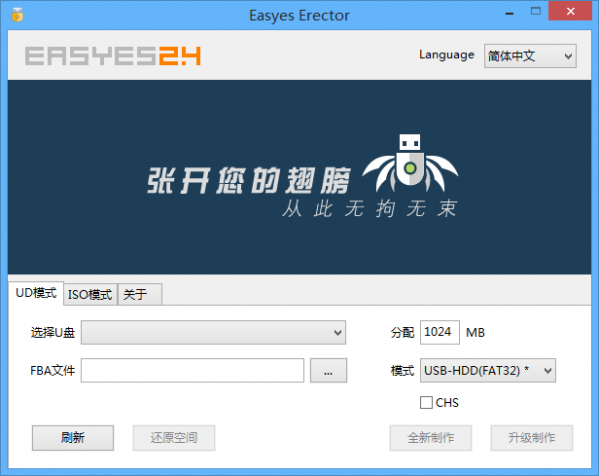Expand the 选择U盘 drive dropdown
Screen dimensions: 599x476
(x=213, y=332)
